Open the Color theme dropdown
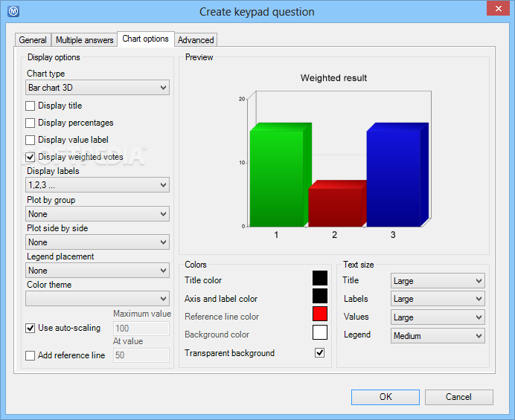 [97, 299]
